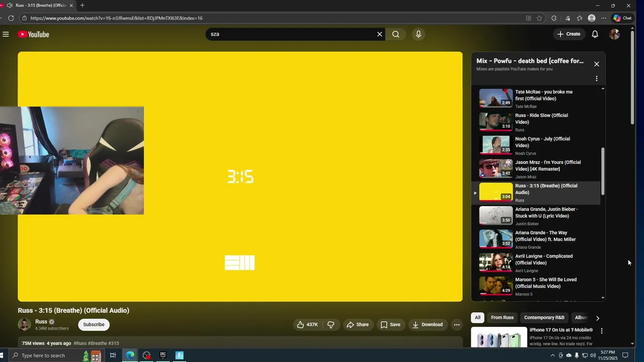Show more filter chips with the right arrow
Screen dimensions: 644x362
(597, 318)
